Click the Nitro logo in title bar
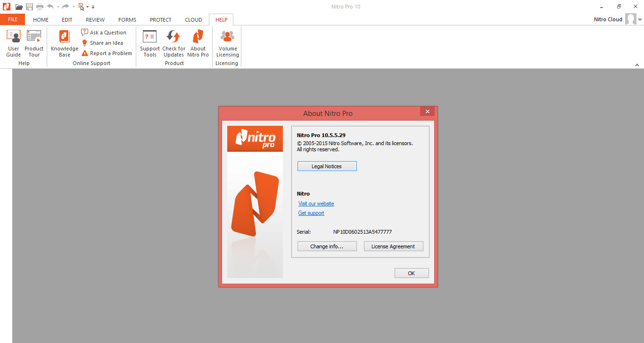The image size is (644, 343). tap(7, 7)
